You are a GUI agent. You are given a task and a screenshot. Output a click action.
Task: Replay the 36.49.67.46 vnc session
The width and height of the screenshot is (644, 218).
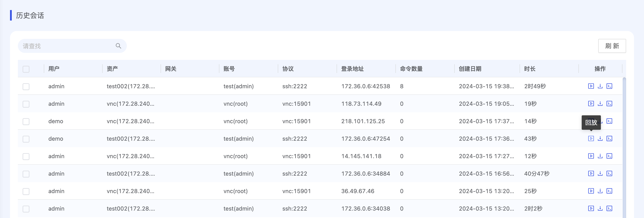click(591, 191)
